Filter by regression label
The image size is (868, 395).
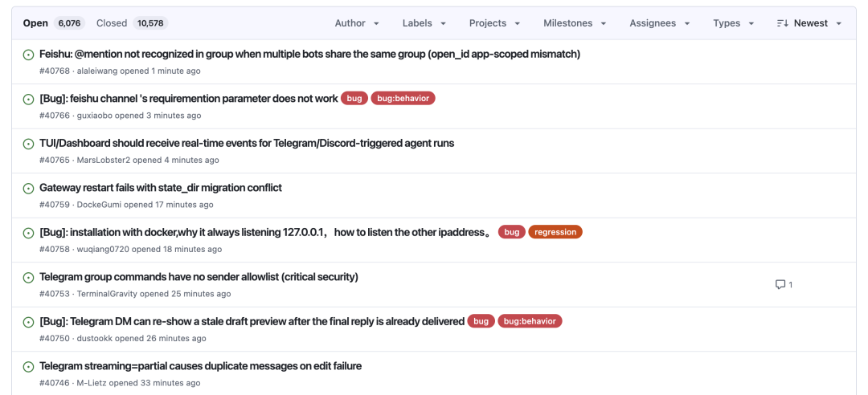(555, 232)
